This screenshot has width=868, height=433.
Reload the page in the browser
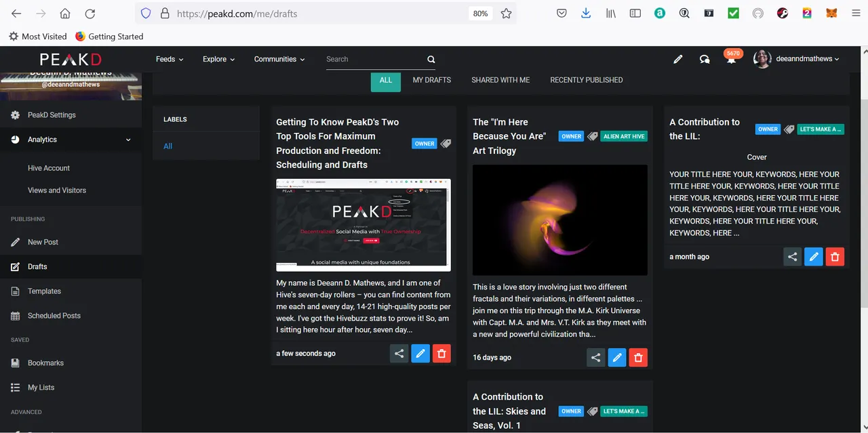pos(90,14)
